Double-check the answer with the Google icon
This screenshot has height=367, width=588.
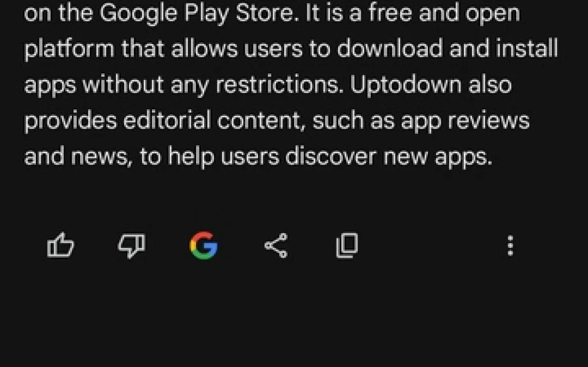click(204, 246)
